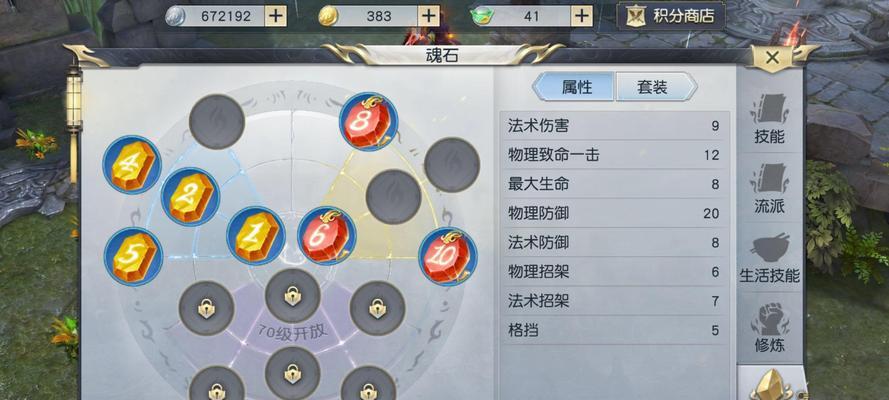This screenshot has height=400, width=889.
Task: Open the 技能 side menu
Action: point(769,119)
